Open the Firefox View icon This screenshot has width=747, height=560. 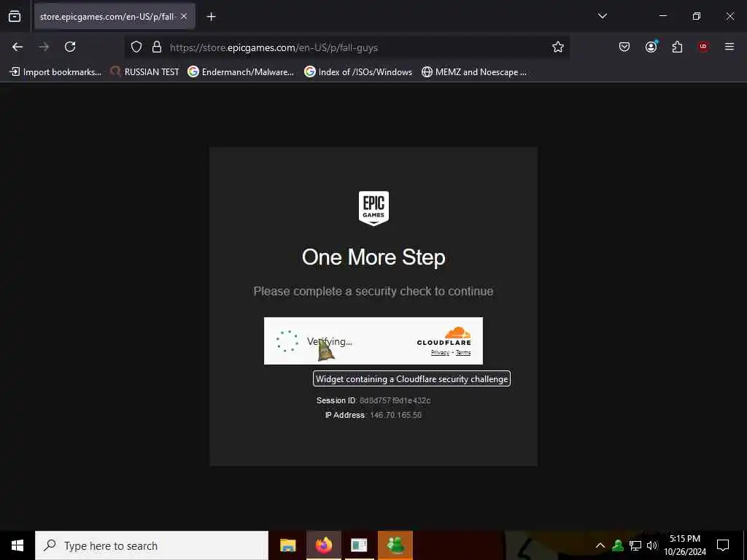pos(15,17)
